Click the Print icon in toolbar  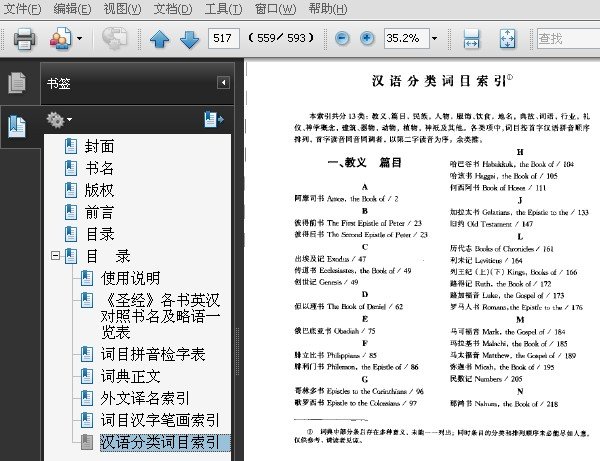coord(24,38)
